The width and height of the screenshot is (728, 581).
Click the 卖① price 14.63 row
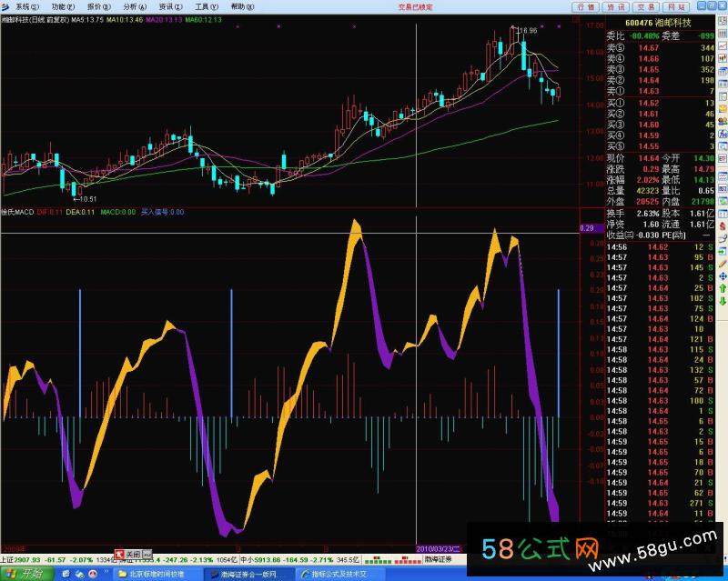point(661,91)
